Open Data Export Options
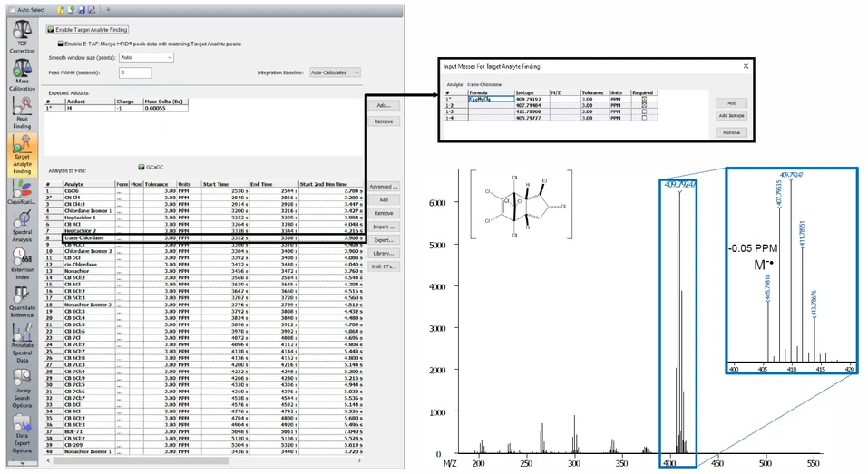The image size is (868, 474). point(22,434)
